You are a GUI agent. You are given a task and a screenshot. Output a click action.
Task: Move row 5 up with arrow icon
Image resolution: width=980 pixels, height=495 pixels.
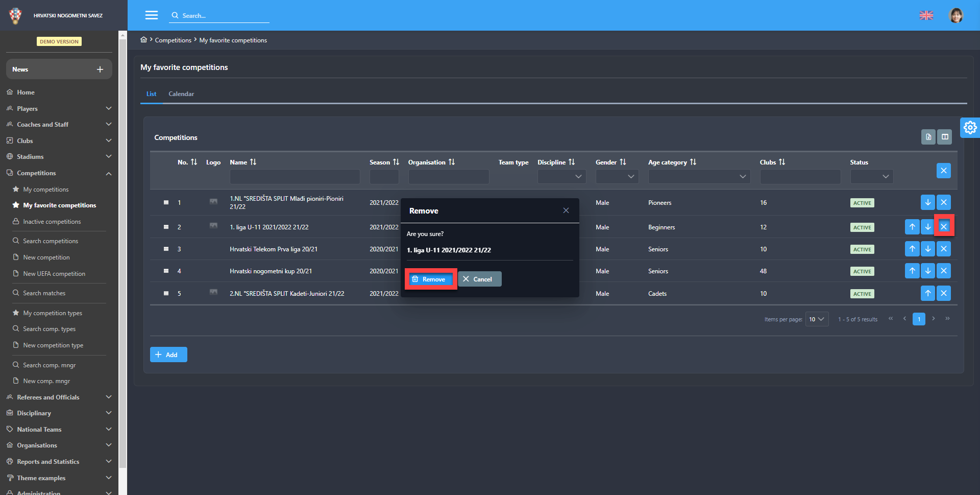tap(927, 293)
